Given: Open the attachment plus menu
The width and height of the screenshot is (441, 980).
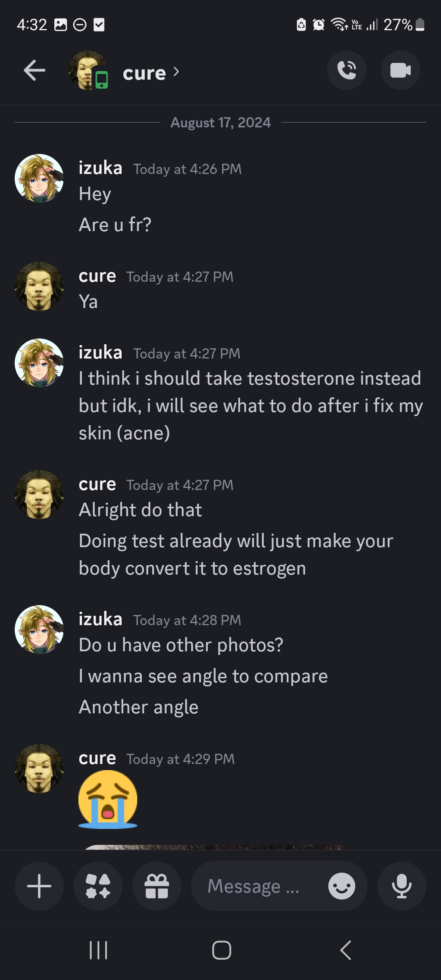Looking at the screenshot, I should (39, 885).
